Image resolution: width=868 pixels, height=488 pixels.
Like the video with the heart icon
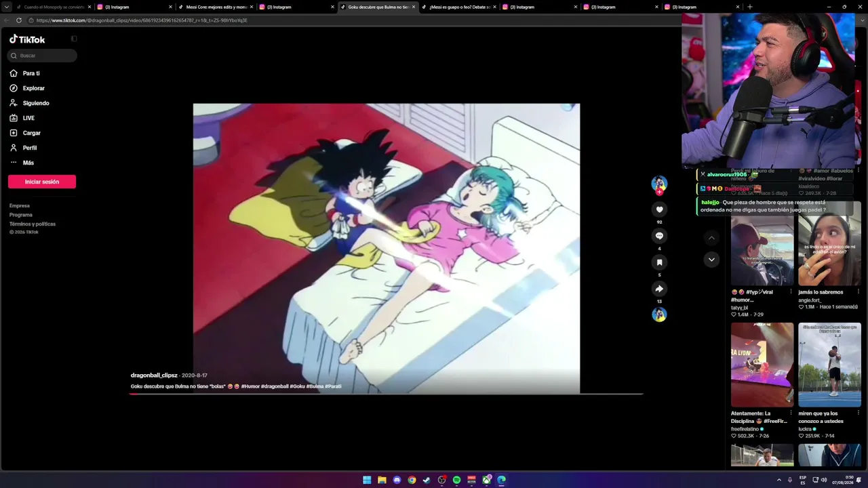(659, 209)
